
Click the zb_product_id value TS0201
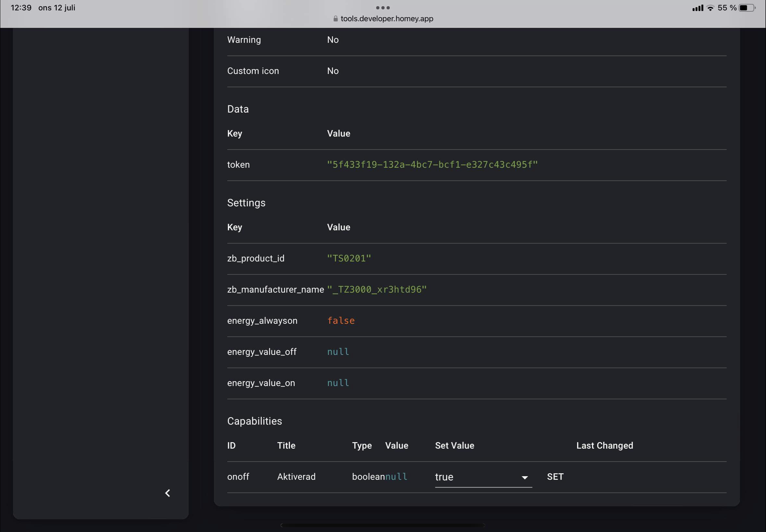click(348, 258)
